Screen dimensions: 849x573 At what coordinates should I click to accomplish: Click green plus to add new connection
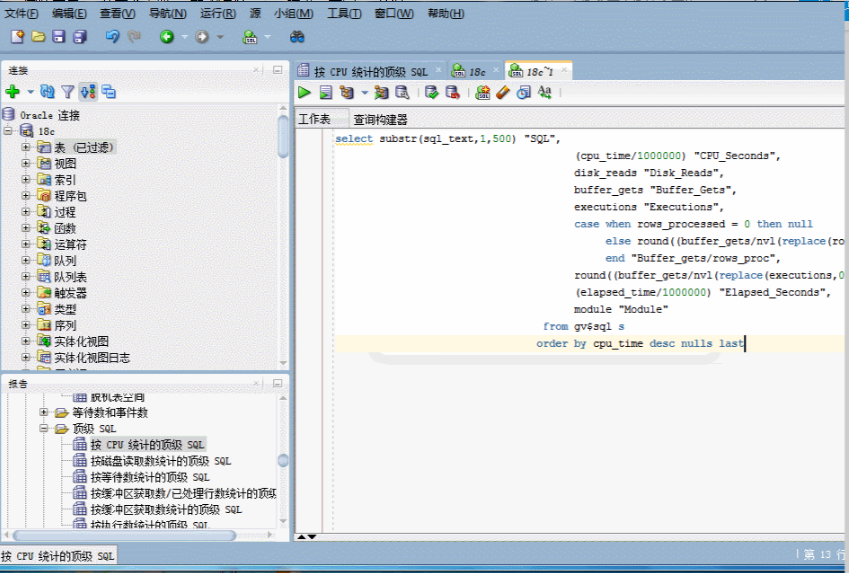coord(12,92)
